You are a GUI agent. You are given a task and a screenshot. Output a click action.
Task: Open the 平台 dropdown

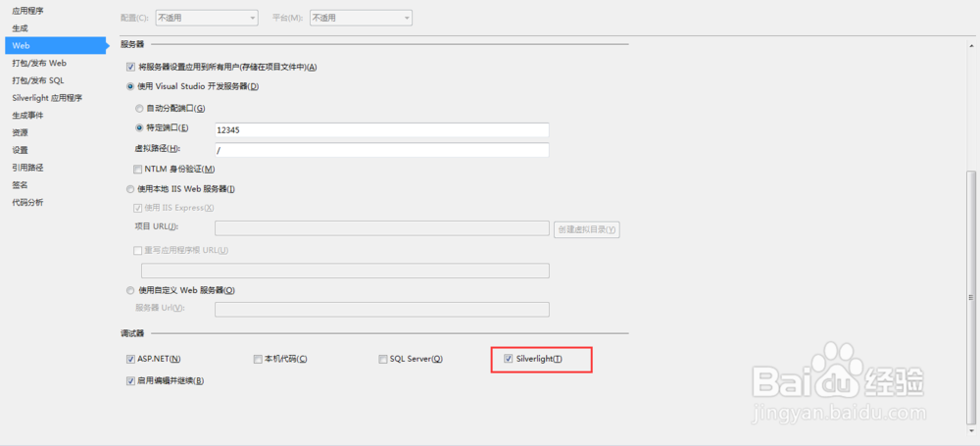tap(361, 19)
